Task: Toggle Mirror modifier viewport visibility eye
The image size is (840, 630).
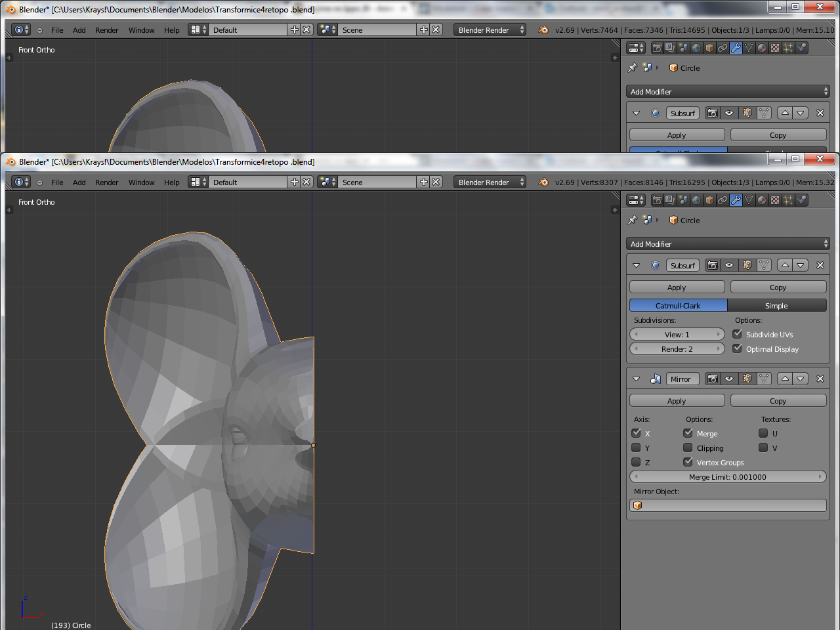Action: [729, 379]
